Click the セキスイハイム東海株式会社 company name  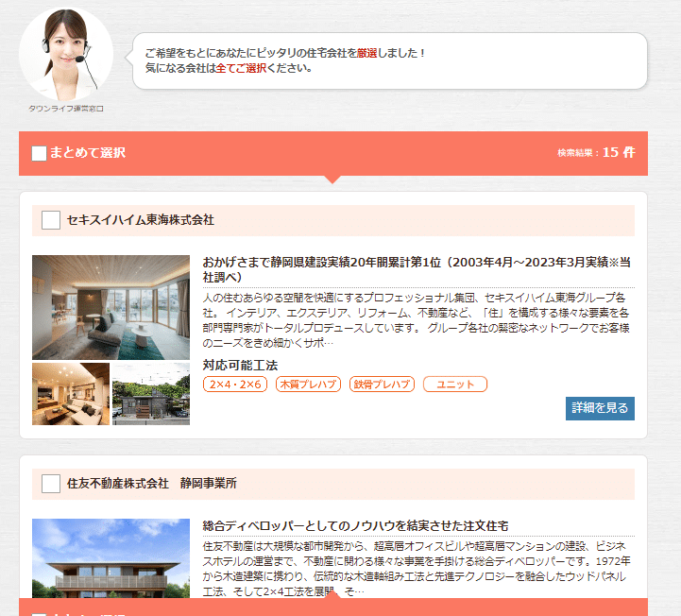pyautogui.click(x=141, y=220)
